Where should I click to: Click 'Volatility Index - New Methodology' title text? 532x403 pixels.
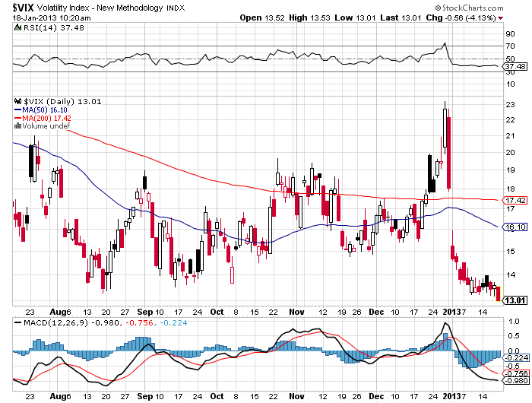click(x=100, y=8)
